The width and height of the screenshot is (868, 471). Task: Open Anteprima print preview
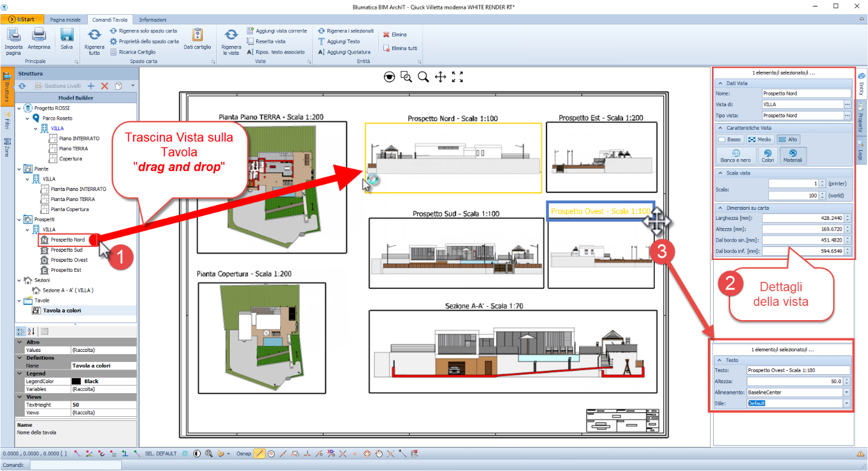[39, 37]
